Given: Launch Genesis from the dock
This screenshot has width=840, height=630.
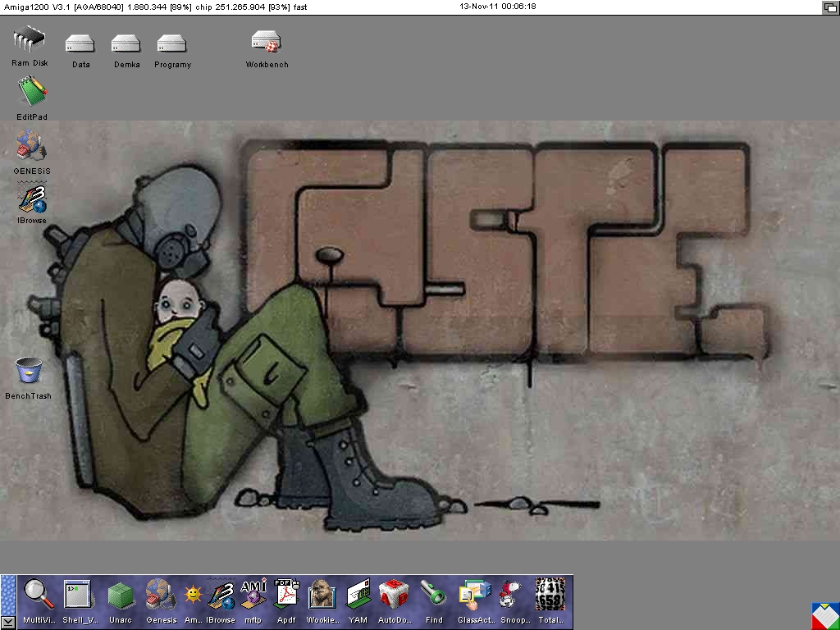Looking at the screenshot, I should click(x=162, y=595).
